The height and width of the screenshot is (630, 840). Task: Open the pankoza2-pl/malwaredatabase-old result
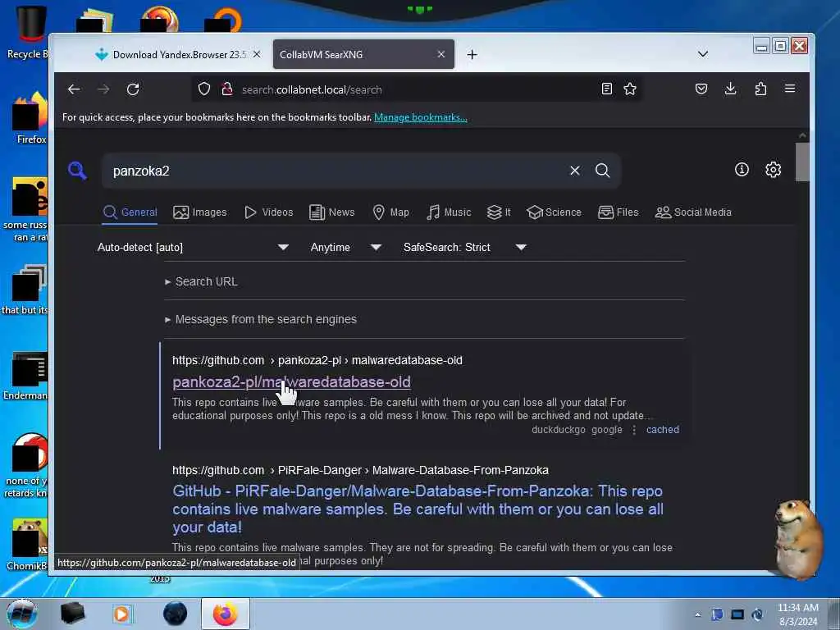tap(291, 382)
